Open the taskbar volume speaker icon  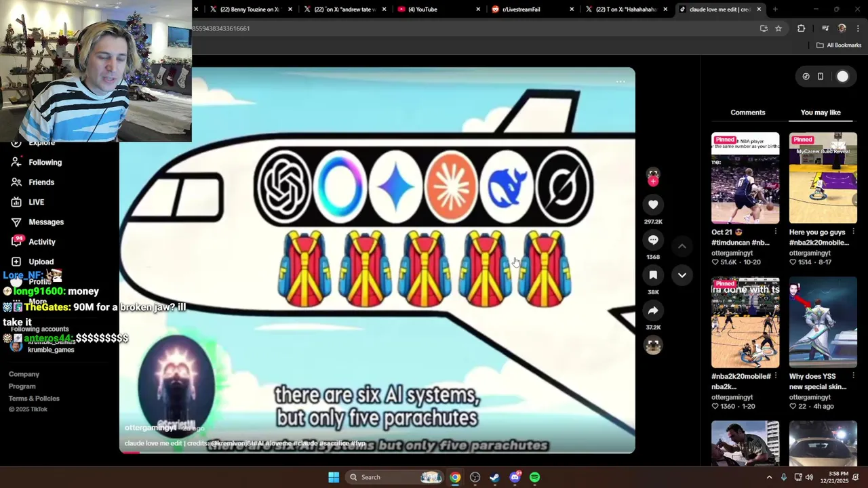pyautogui.click(x=809, y=477)
